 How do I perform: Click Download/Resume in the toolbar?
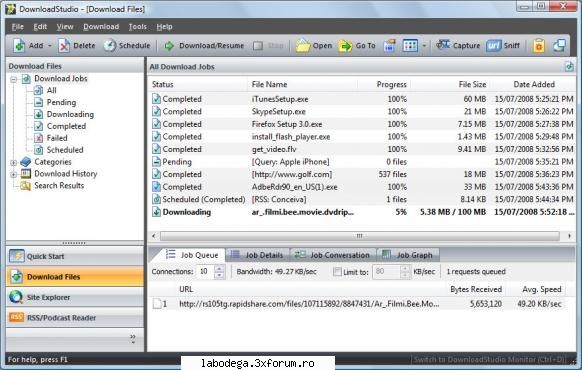click(x=204, y=46)
